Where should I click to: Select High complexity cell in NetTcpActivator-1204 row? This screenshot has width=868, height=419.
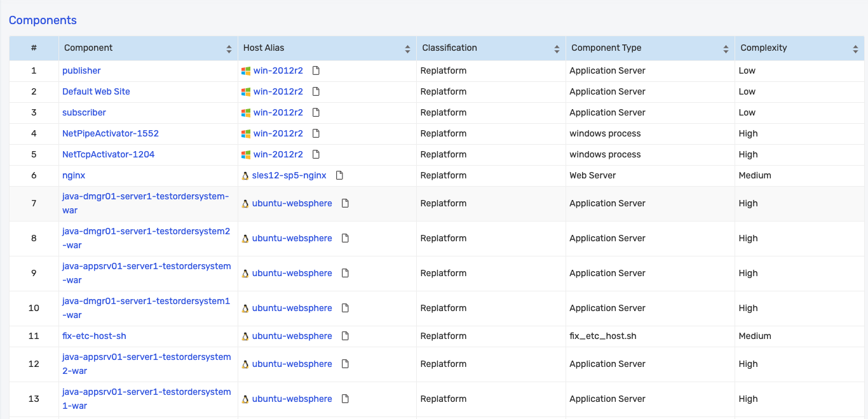click(799, 154)
